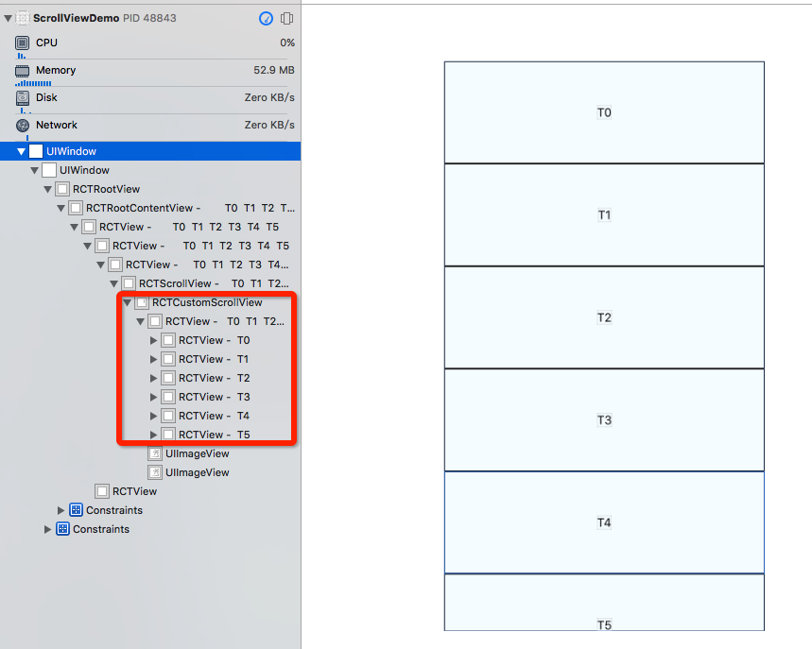Select the highlighted UIWindow tree item
812x649 pixels.
pos(150,151)
